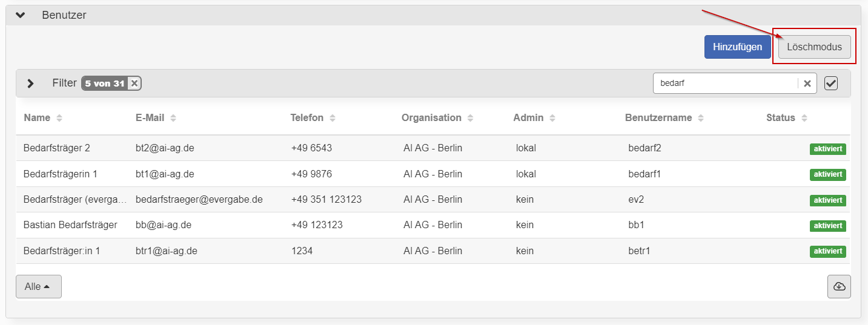Clear the search field with X icon

point(807,84)
